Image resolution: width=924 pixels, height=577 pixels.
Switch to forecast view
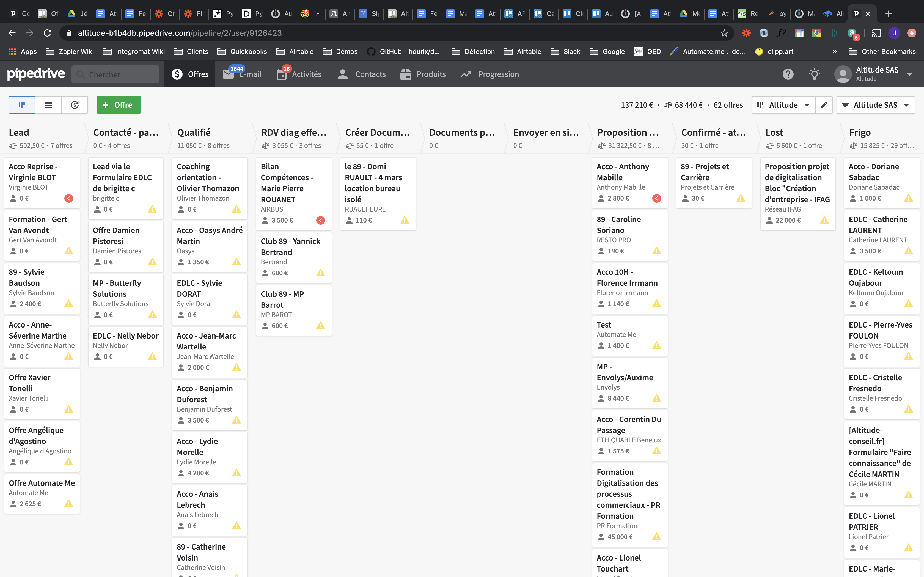click(x=75, y=105)
